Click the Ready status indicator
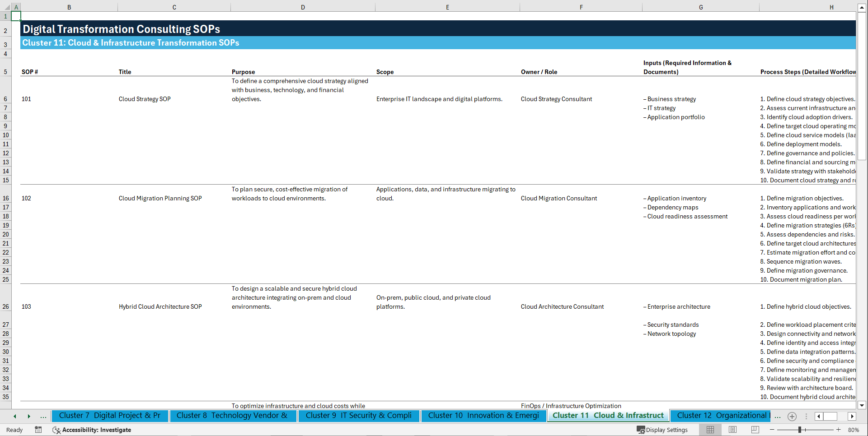 pos(14,430)
